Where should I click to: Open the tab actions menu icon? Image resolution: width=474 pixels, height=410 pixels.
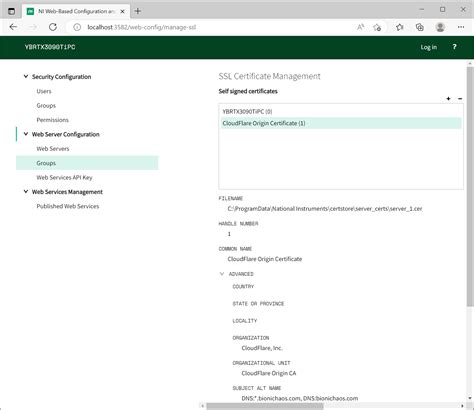(11, 11)
